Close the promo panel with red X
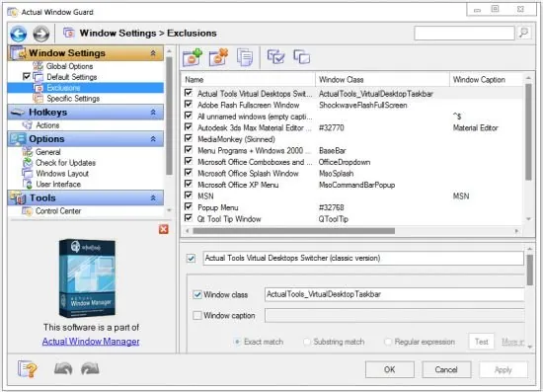This screenshot has height=392, width=543. click(164, 229)
